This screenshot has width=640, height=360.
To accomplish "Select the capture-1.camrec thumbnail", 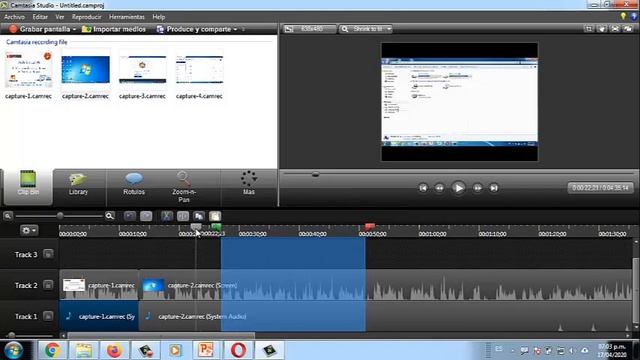I will (28, 70).
